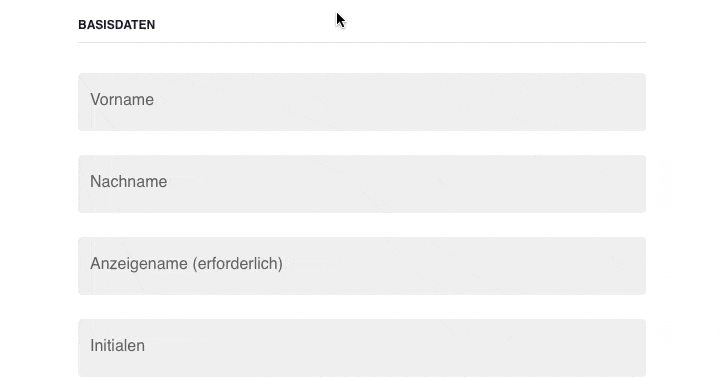Activate the last name (Nachname) box

click(x=362, y=184)
